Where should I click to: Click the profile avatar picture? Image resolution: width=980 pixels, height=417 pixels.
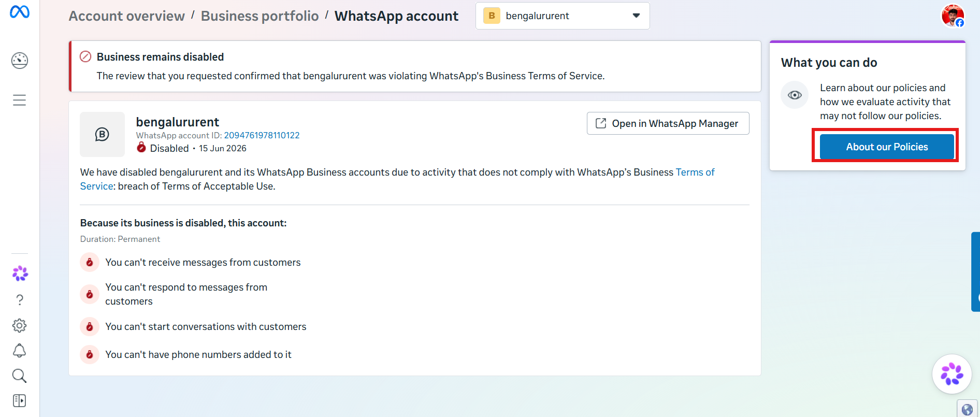(x=953, y=16)
